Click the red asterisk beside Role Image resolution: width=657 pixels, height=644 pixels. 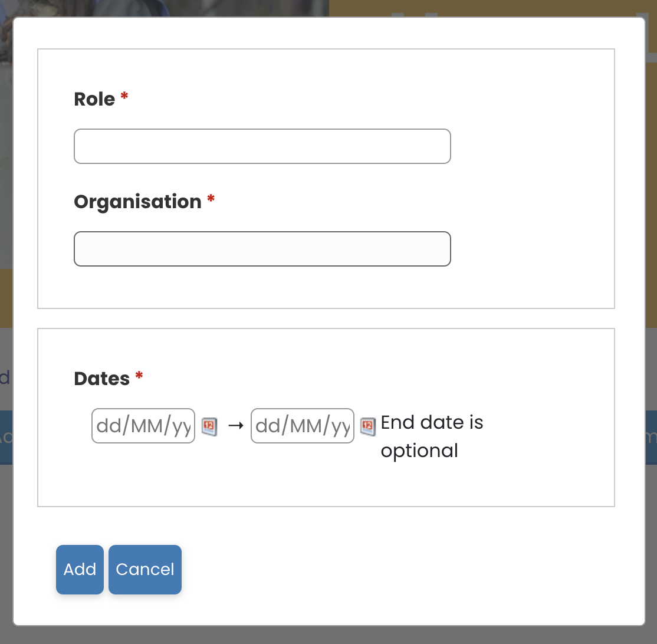point(124,96)
